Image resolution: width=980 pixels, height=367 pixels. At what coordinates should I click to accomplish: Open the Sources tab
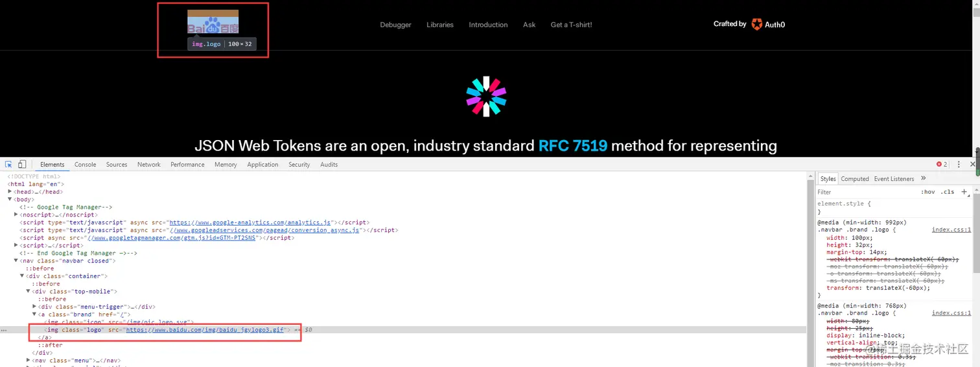(117, 165)
